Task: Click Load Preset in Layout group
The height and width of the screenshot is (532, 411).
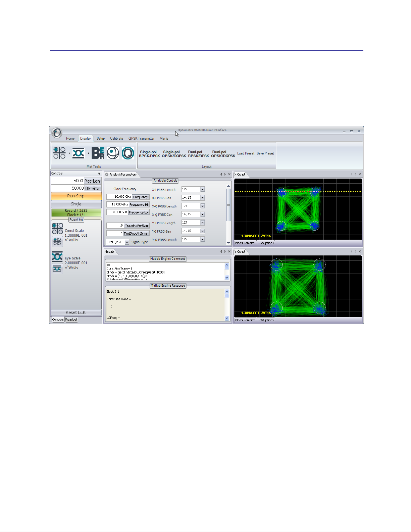Action: tap(246, 153)
